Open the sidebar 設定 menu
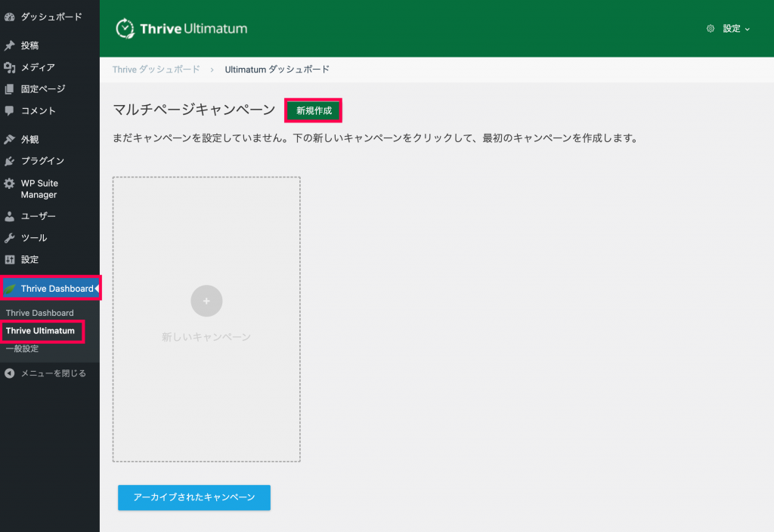 [x=49, y=260]
